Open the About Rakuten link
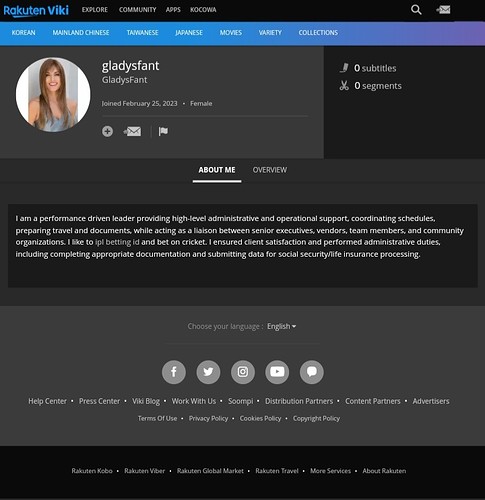This screenshot has width=485, height=500. click(384, 471)
